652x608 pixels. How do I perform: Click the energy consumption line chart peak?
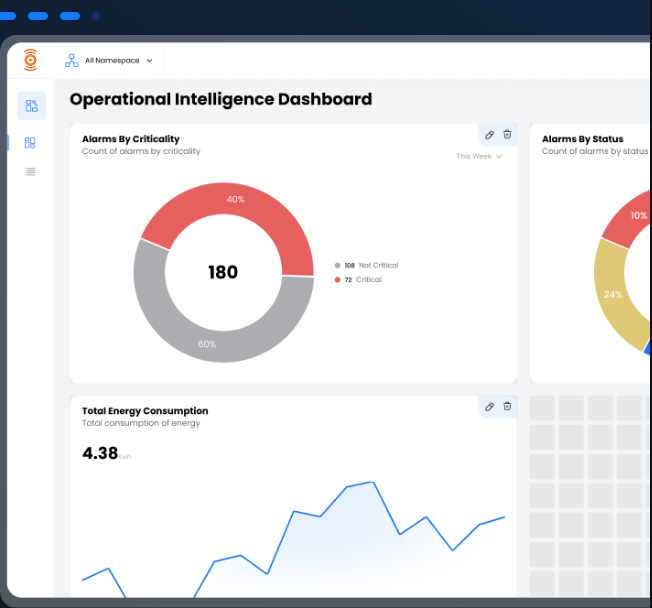373,482
